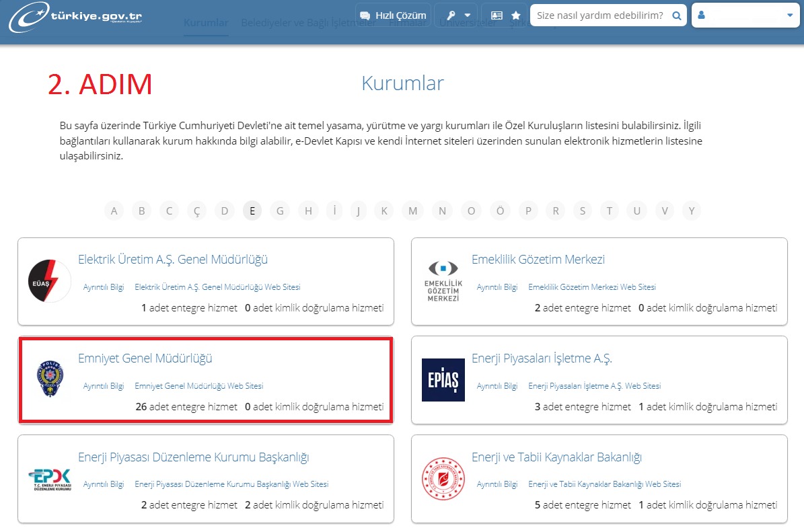This screenshot has width=804, height=532.
Task: Select letter Ç in alphabet filter
Action: click(x=197, y=211)
